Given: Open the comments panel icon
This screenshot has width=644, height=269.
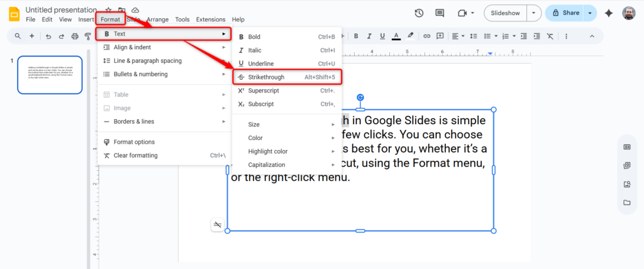Looking at the screenshot, I should coord(440,13).
